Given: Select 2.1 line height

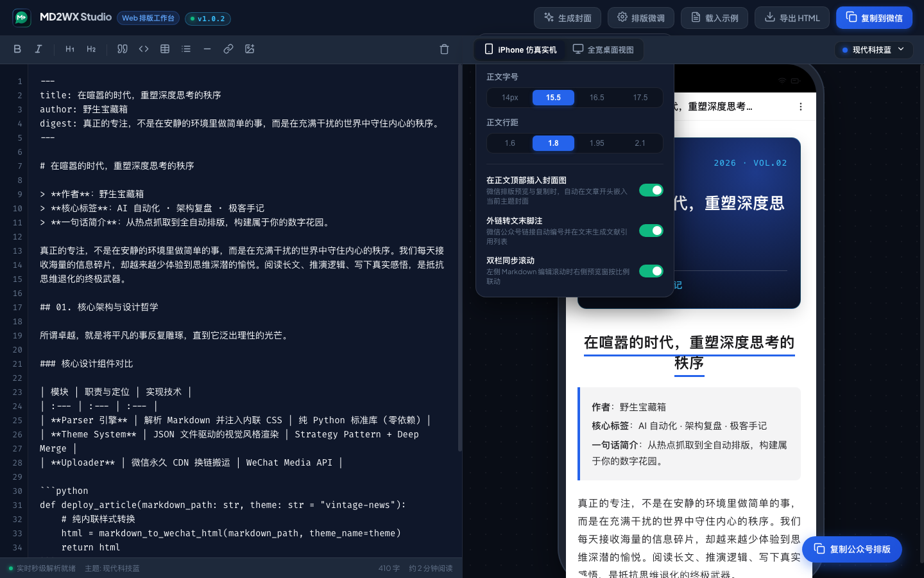Looking at the screenshot, I should [x=640, y=143].
